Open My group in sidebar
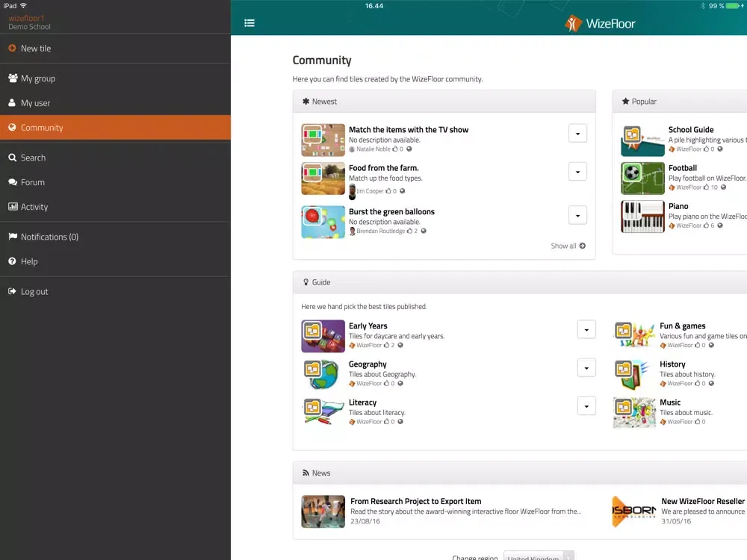Viewport: 747px width, 560px height. point(115,78)
